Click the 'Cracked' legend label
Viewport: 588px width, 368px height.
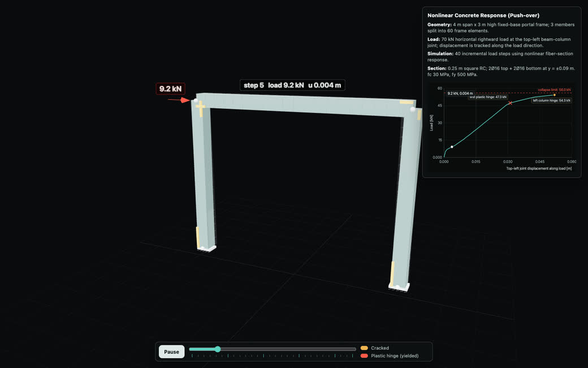pos(380,348)
